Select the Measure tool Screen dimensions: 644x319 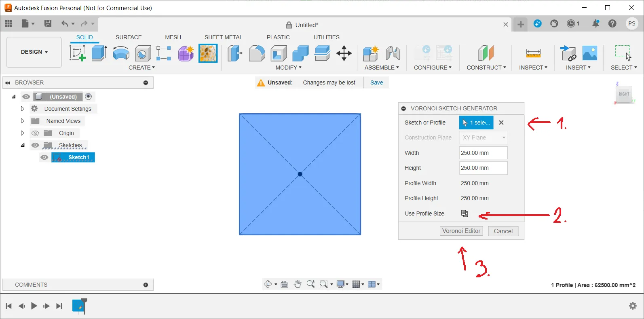(x=533, y=53)
